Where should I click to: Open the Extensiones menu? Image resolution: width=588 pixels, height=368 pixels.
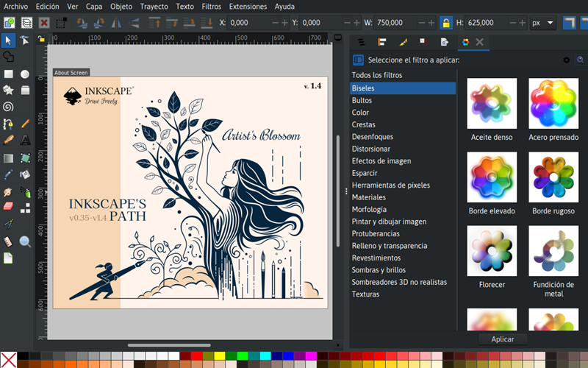click(x=248, y=7)
